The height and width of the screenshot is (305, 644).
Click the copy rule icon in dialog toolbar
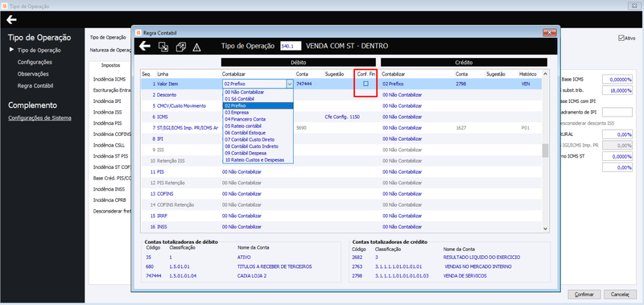pos(180,47)
